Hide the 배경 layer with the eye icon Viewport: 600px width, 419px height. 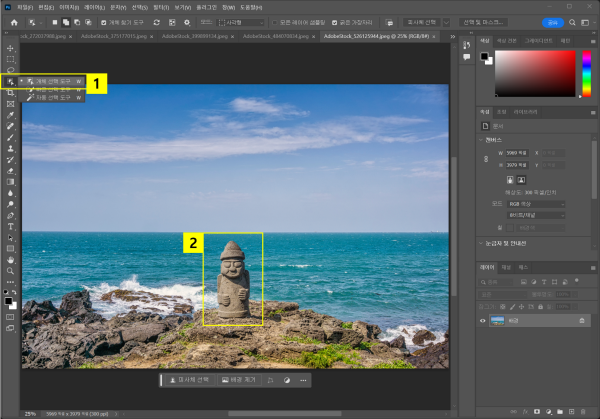483,320
